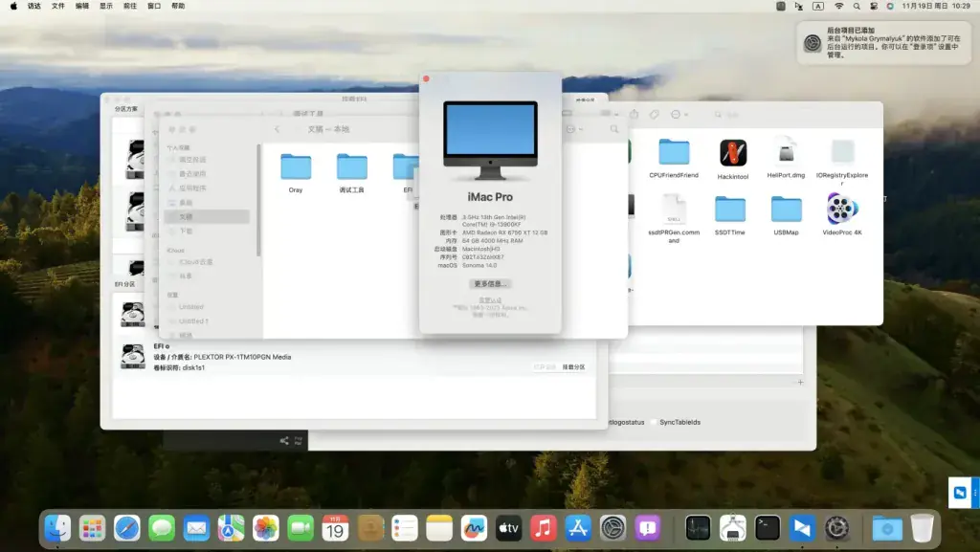
Task: Open Photos from the Dock
Action: (x=266, y=529)
